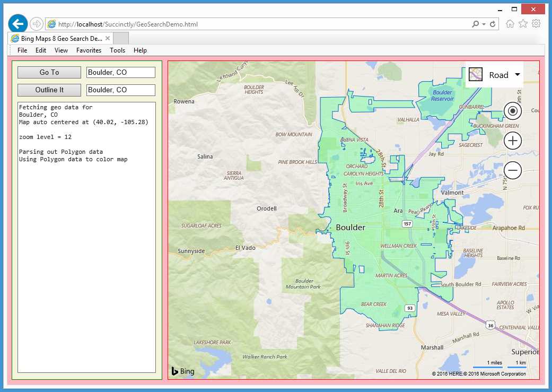This screenshot has width=552, height=392.
Task: Click the 157 route shield on map
Action: click(x=407, y=224)
